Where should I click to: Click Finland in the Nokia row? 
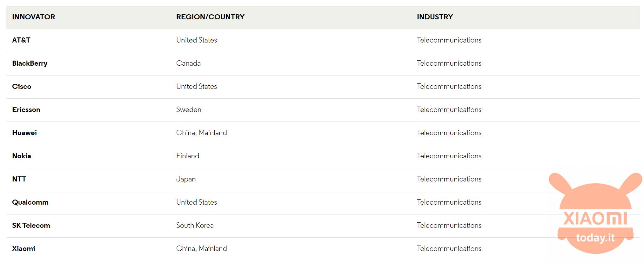pyautogui.click(x=188, y=156)
